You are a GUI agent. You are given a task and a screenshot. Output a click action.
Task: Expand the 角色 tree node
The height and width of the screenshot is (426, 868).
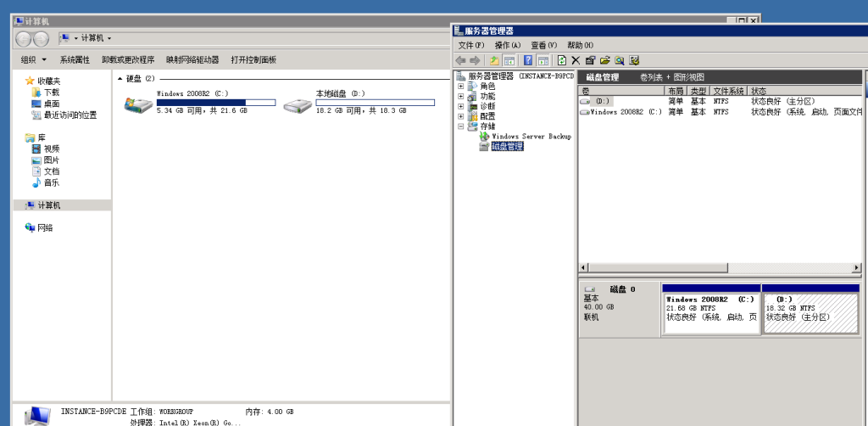[460, 87]
